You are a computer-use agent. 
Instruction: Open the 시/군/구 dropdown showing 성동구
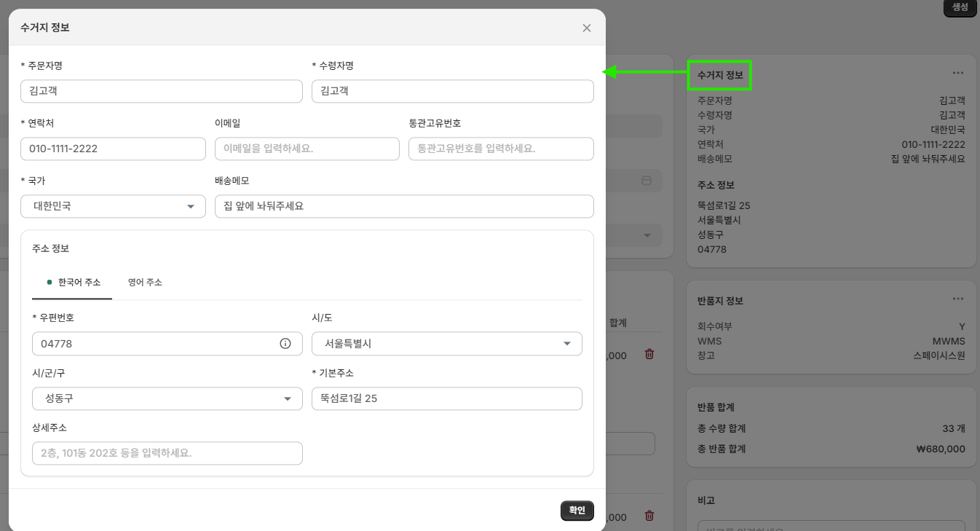coord(167,398)
